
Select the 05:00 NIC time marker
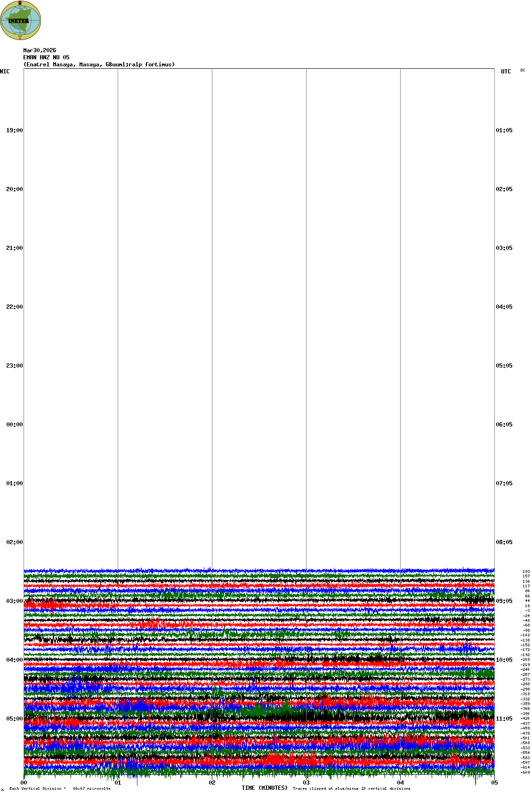[x=14, y=719]
